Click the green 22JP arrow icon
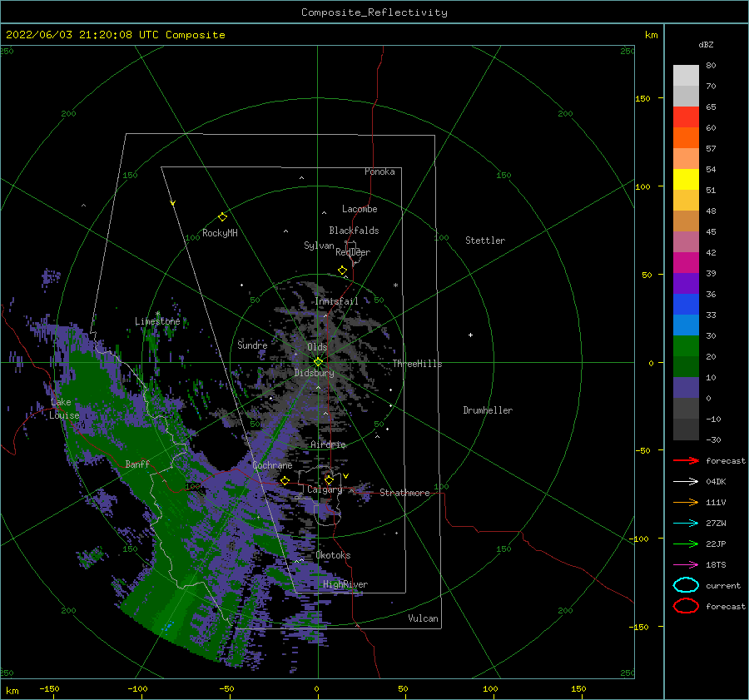The width and height of the screenshot is (749, 700). coord(686,544)
